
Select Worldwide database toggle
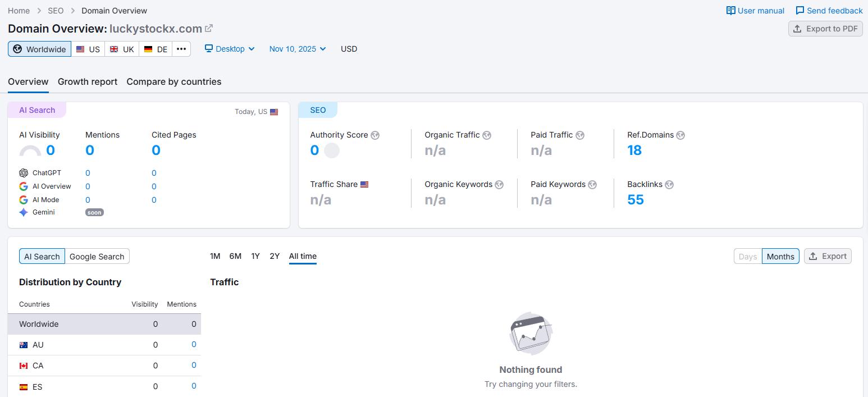(x=40, y=49)
